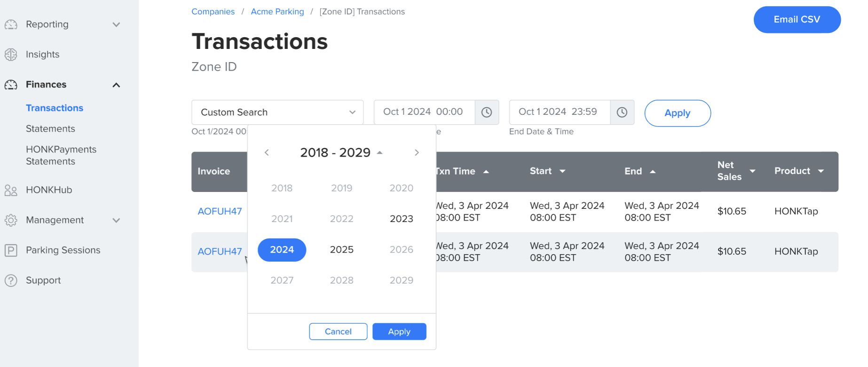Image resolution: width=868 pixels, height=367 pixels.
Task: Click the Email CSV button
Action: coord(797,20)
